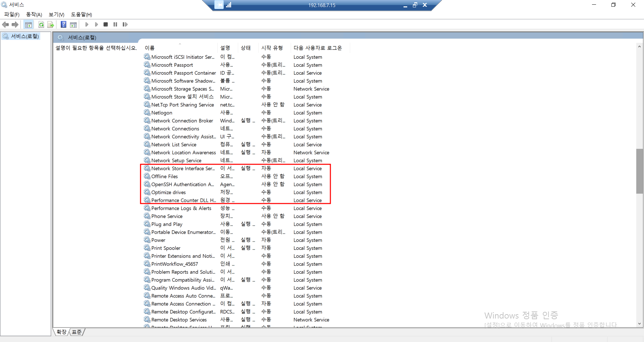Screen dimensions: 644x342
Task: Open the 도움말(H) menu
Action: coord(82,14)
